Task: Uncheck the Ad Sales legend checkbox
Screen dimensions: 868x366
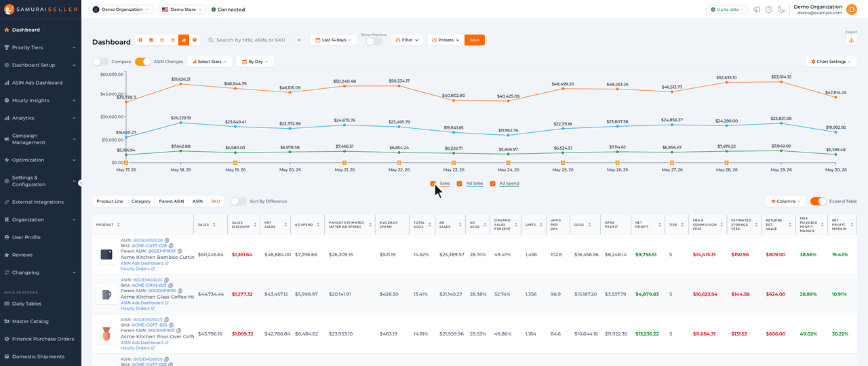Action: click(460, 184)
